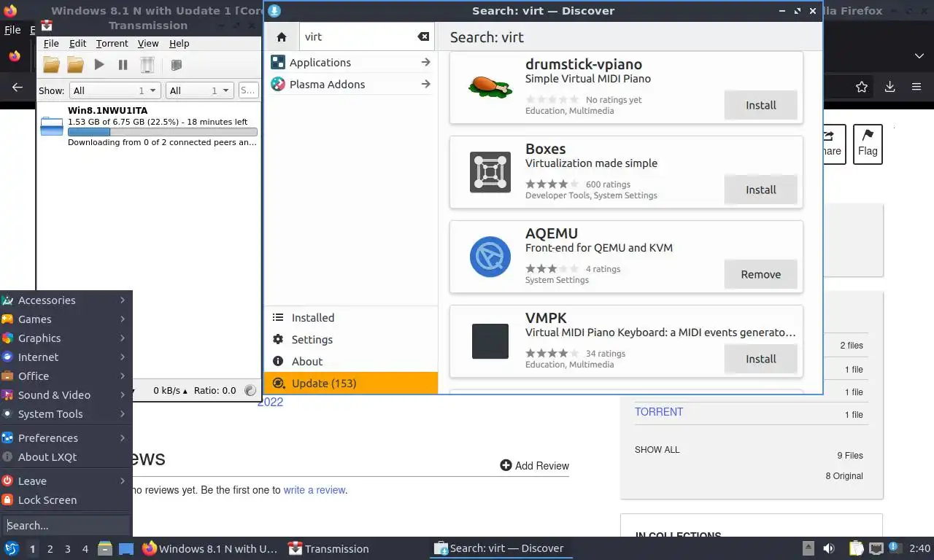934x560 pixels.
Task: Click the Discover home icon button
Action: click(x=282, y=37)
